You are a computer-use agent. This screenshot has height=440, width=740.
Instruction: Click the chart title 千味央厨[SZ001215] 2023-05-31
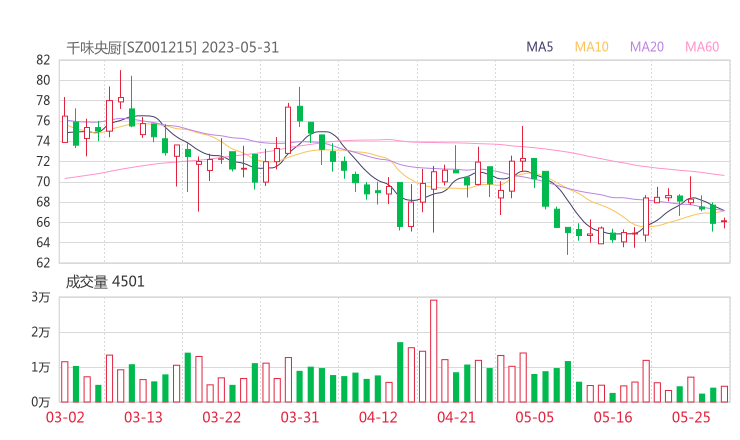coord(172,48)
